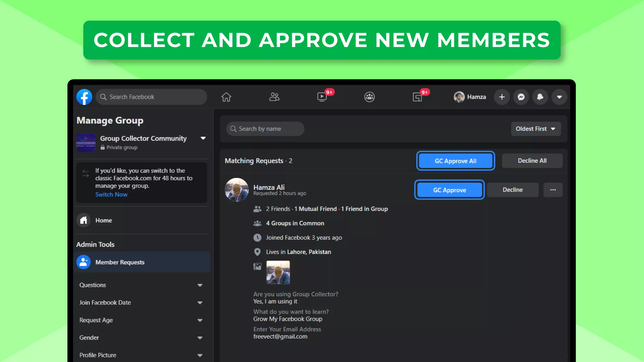
Task: Open the Friends icon in top bar
Action: [274, 97]
